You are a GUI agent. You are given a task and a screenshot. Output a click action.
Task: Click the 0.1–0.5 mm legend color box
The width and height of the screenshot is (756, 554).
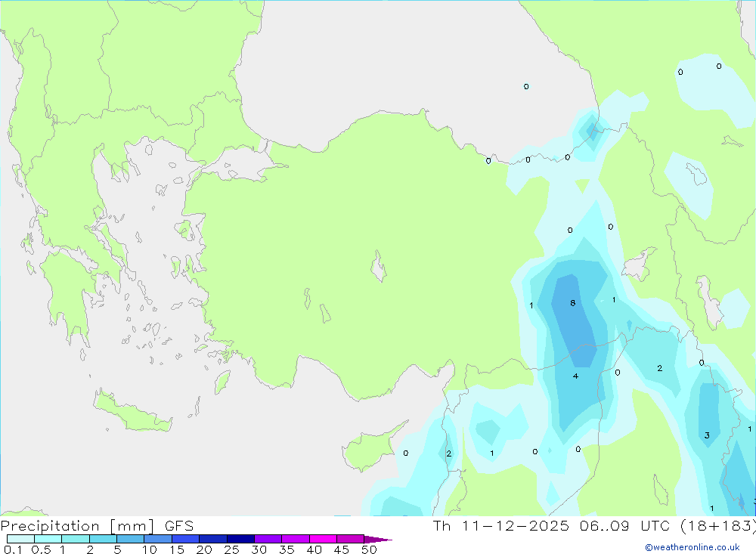click(20, 539)
